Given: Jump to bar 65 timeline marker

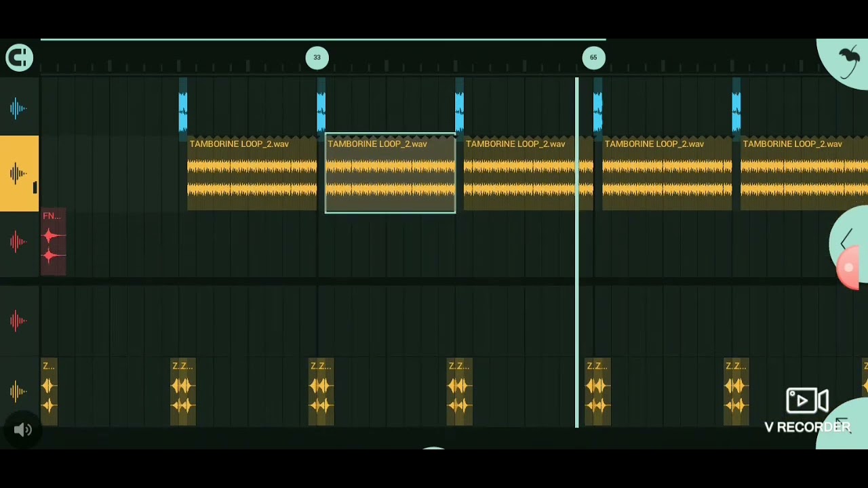Looking at the screenshot, I should (x=593, y=58).
